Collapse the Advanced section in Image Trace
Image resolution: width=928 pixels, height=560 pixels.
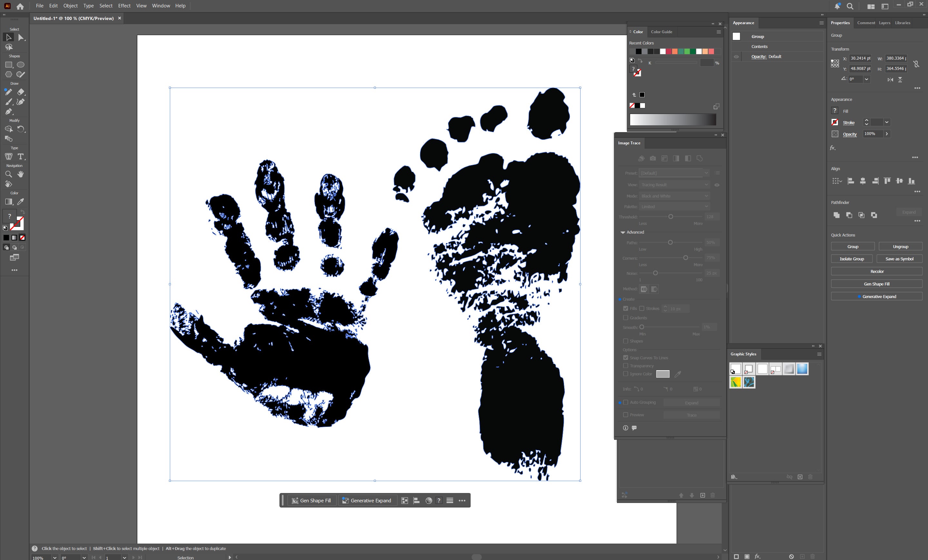622,232
